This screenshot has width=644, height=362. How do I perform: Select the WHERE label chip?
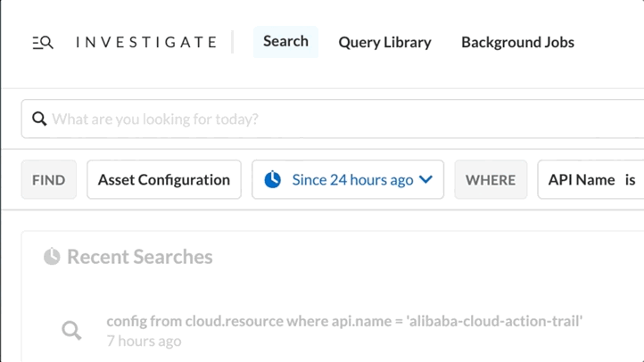click(491, 180)
